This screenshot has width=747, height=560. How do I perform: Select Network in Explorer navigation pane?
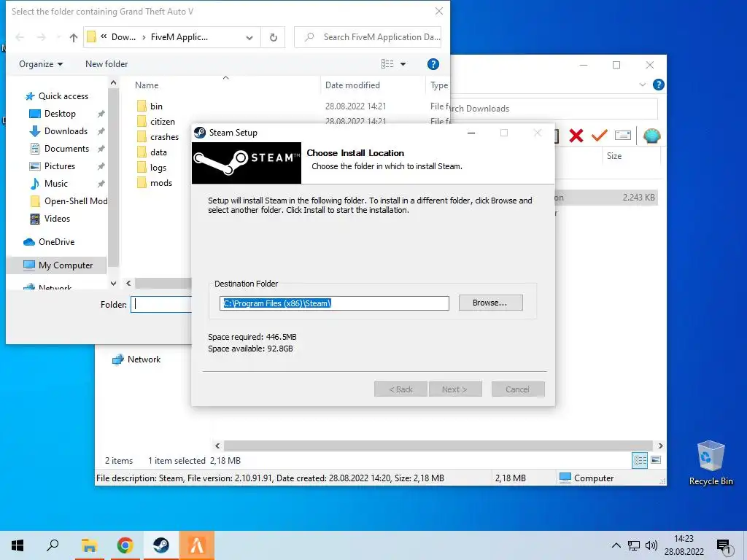coord(136,359)
